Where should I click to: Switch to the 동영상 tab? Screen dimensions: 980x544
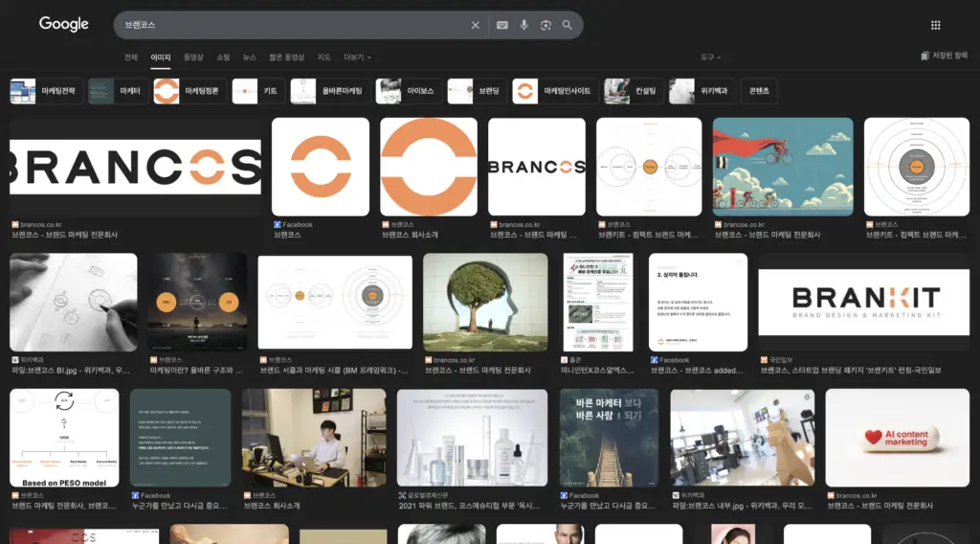click(193, 57)
